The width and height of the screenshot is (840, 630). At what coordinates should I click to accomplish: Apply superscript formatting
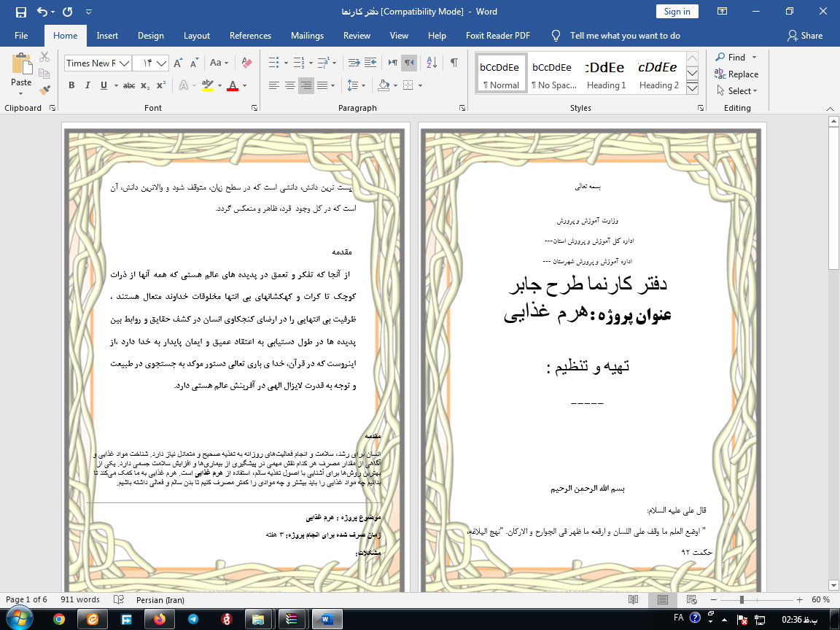pos(161,85)
